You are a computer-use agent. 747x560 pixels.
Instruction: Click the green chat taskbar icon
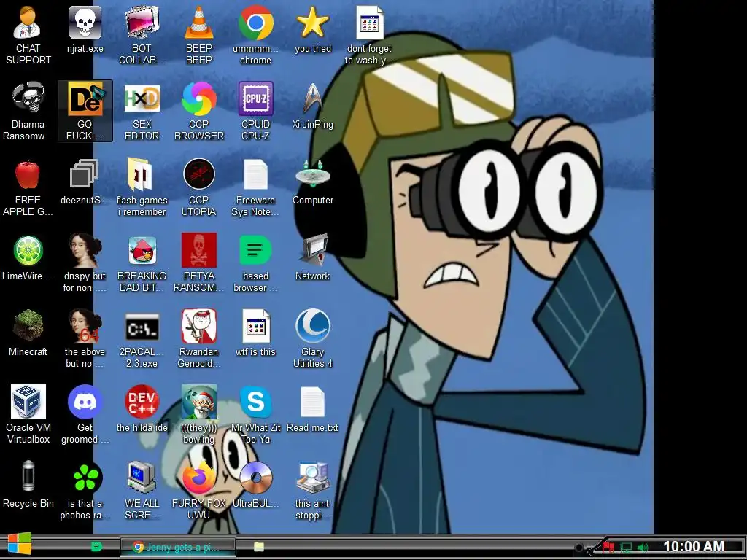pos(97,547)
